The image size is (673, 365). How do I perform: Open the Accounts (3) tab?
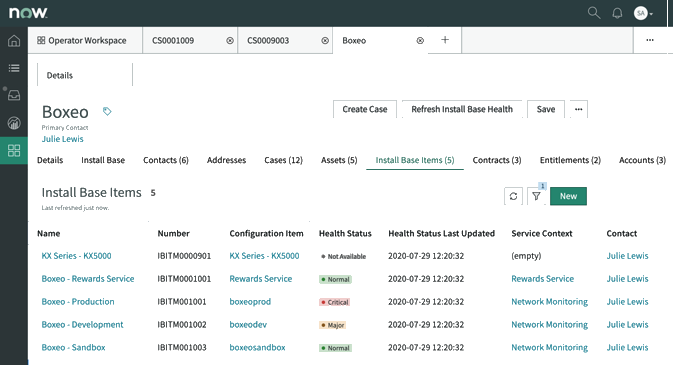pos(642,160)
